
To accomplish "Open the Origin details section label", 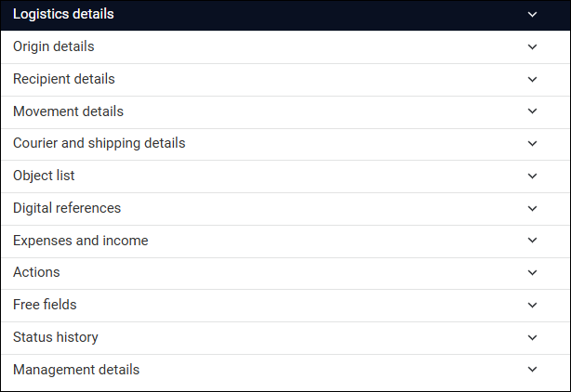I will coord(54,46).
